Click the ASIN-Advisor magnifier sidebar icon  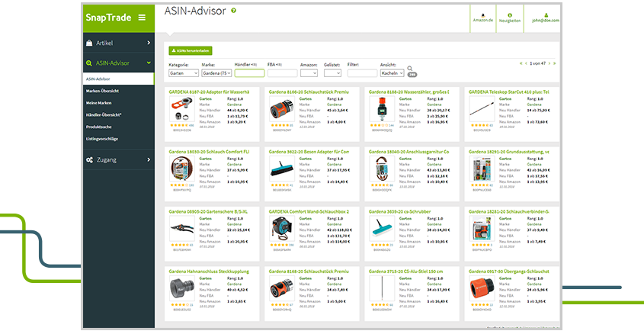[x=89, y=63]
